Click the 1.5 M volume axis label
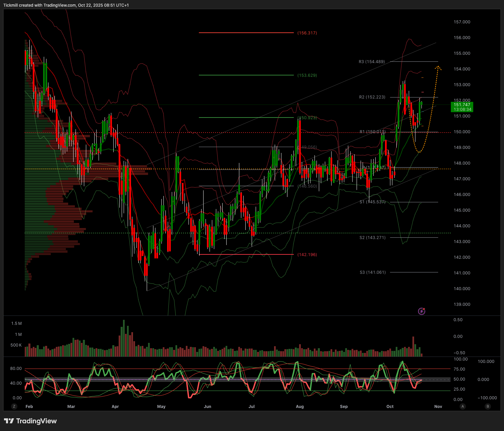The width and height of the screenshot is (504, 431). pos(16,324)
